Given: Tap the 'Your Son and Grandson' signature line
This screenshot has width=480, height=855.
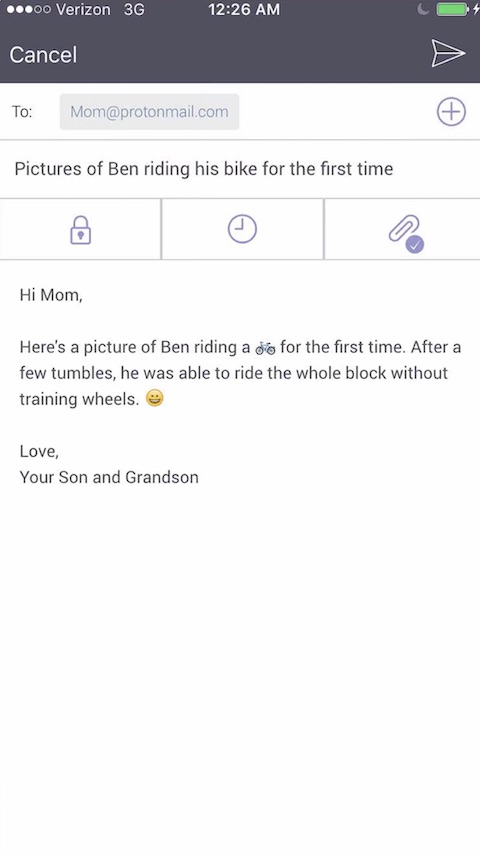Looking at the screenshot, I should tap(109, 477).
